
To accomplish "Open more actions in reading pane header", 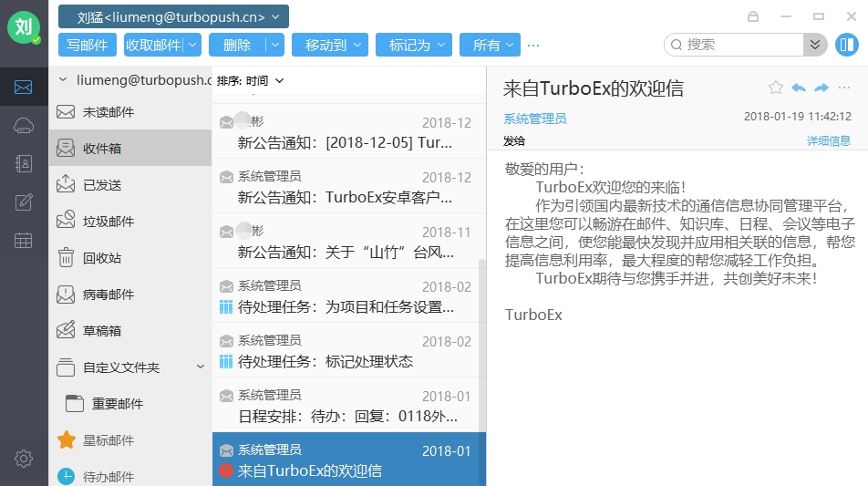I will click(x=844, y=88).
